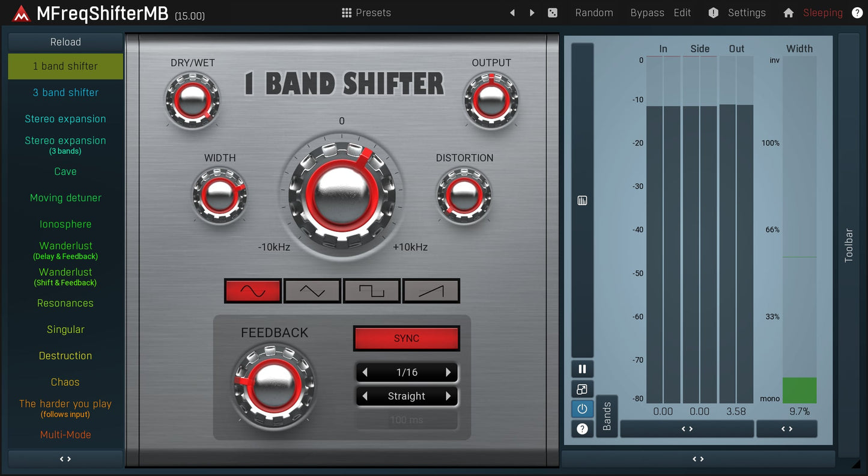Select the sine waveform shape
Screen dimensions: 868x476
pos(252,290)
